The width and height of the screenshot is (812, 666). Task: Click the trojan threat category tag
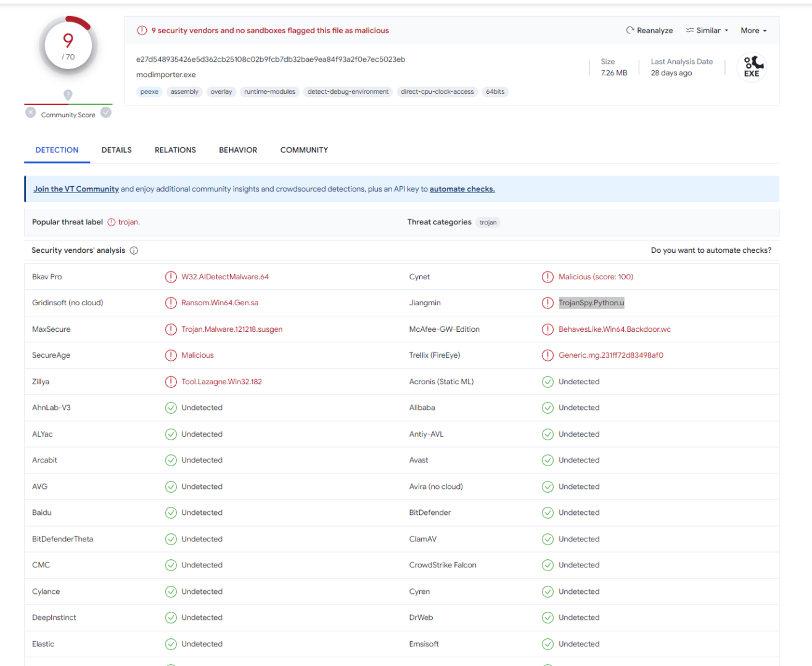coord(488,223)
